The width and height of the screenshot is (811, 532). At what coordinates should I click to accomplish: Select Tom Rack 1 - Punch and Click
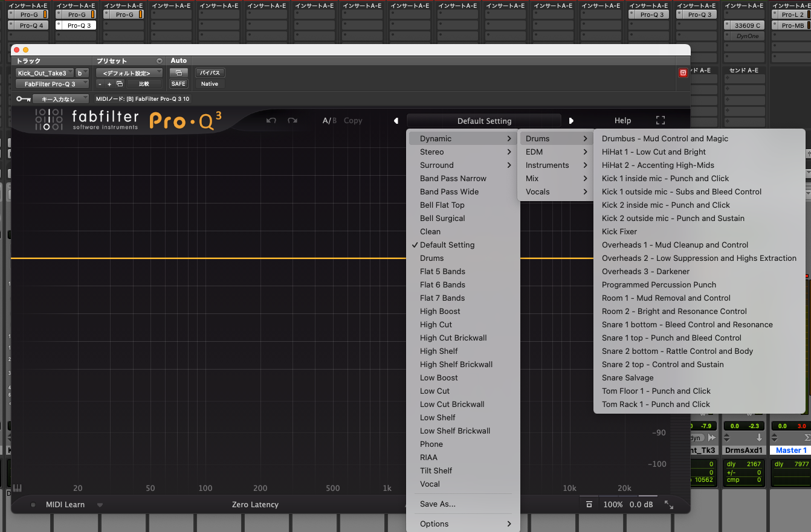click(699, 405)
